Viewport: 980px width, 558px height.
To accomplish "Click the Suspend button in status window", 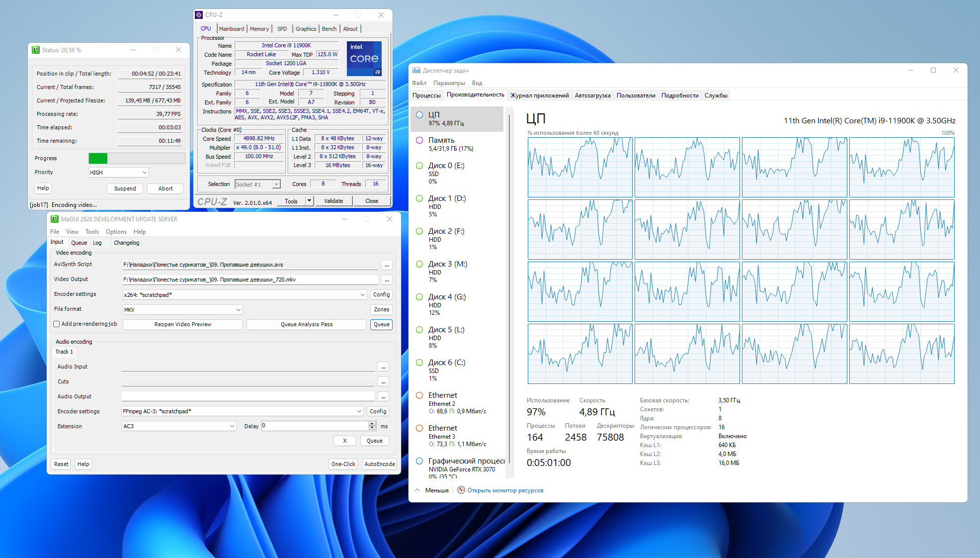I will (125, 188).
